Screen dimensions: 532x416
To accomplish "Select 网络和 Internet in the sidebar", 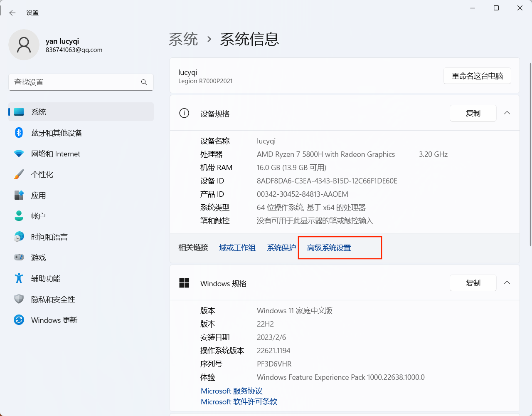I will point(55,154).
